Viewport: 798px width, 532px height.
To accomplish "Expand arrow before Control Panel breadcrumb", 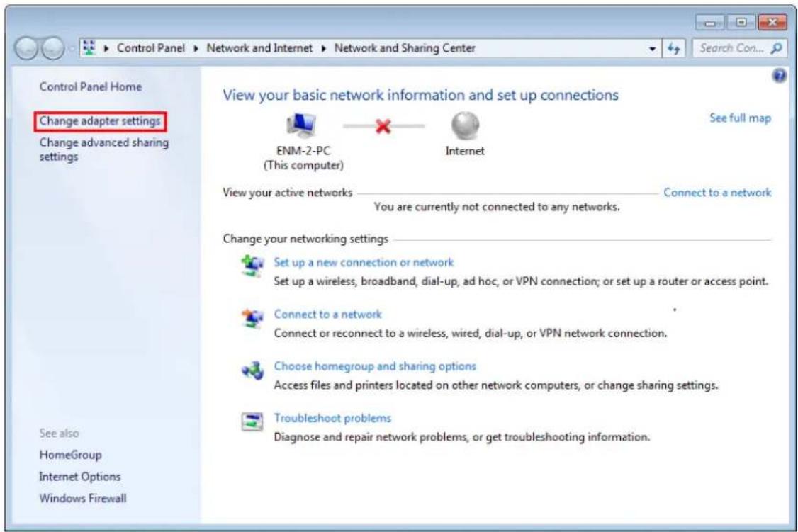I will (x=106, y=48).
